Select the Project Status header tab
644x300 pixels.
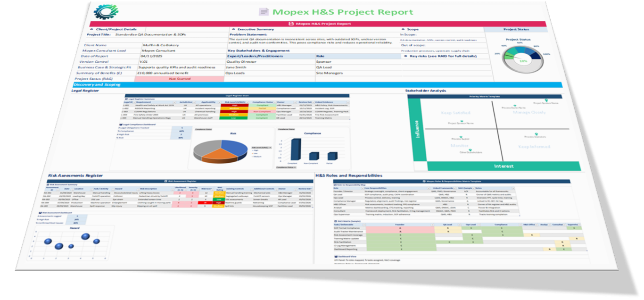click(516, 29)
